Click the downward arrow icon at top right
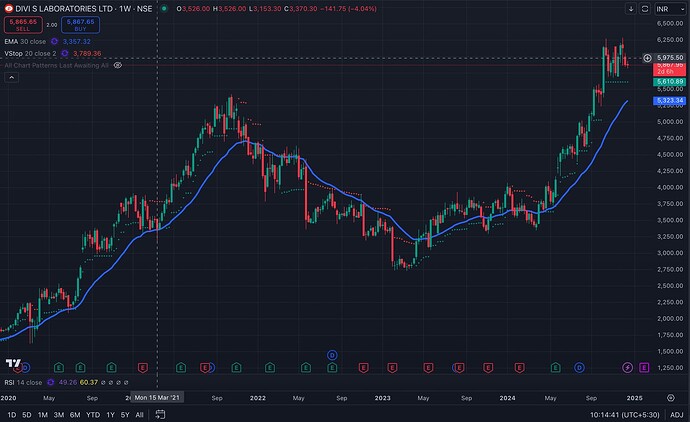690x422 pixels. click(x=631, y=9)
